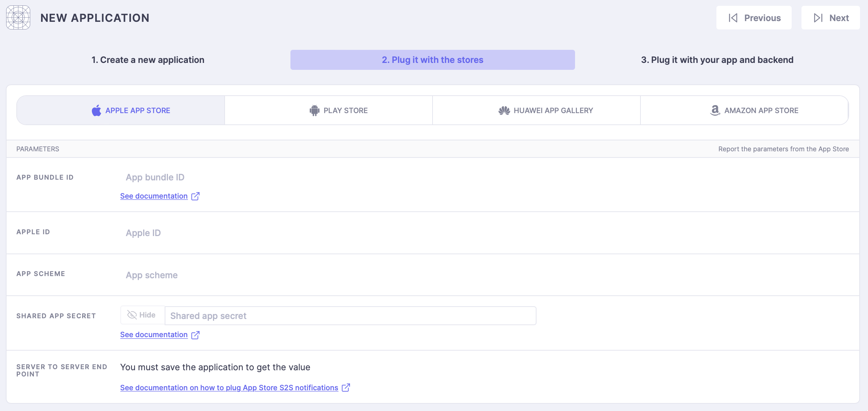Click the application placeholder logo icon

[x=18, y=17]
